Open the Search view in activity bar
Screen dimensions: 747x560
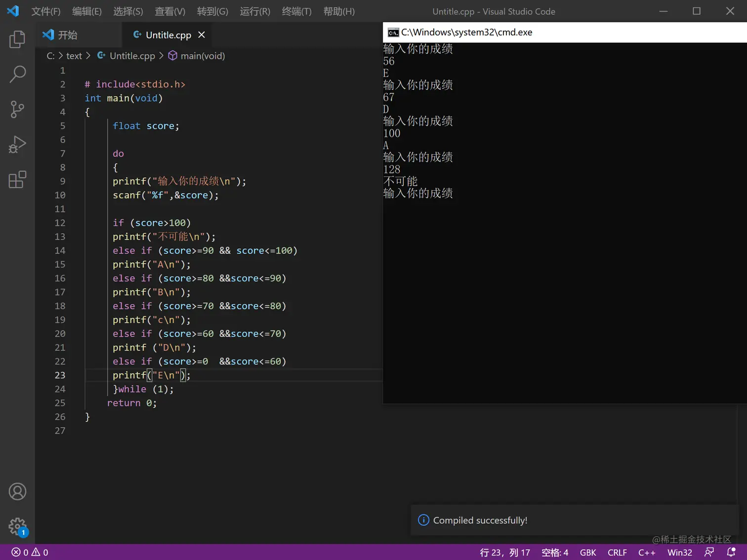pyautogui.click(x=17, y=74)
